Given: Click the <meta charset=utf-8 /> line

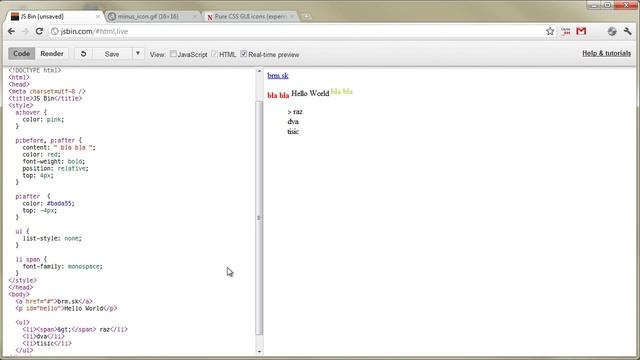Looking at the screenshot, I should coord(47,91).
